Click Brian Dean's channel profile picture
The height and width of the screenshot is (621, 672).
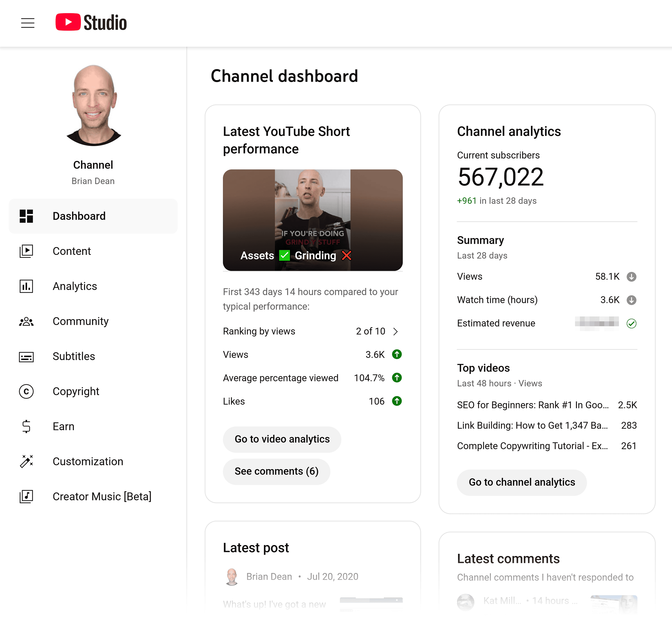(x=94, y=105)
